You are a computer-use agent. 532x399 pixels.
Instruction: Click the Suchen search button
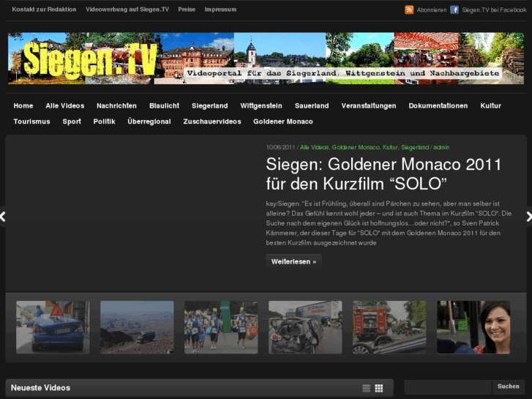point(508,387)
